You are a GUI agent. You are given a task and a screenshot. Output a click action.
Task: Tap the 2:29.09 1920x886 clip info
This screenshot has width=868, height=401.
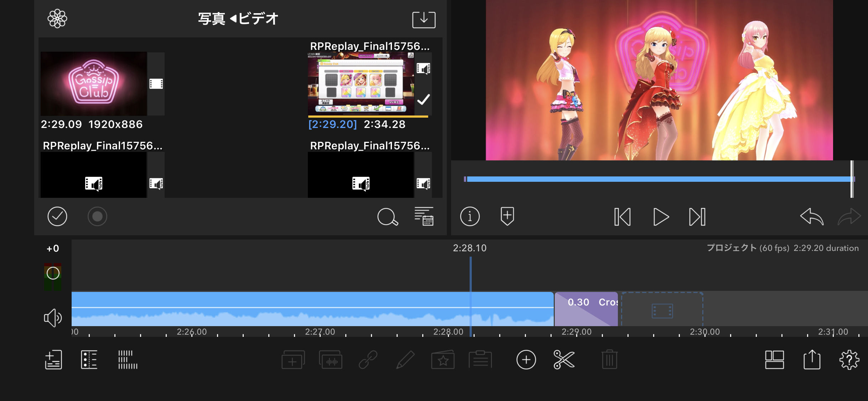pyautogui.click(x=92, y=124)
